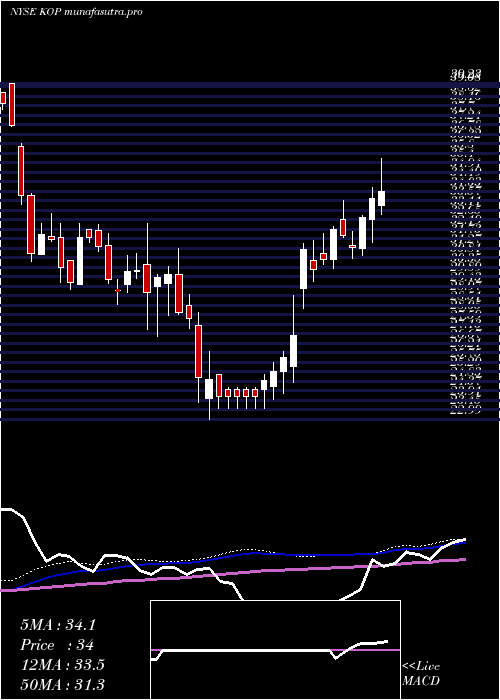
Task: Click the last candlestick with the tall upper wick
Action: (x=381, y=187)
